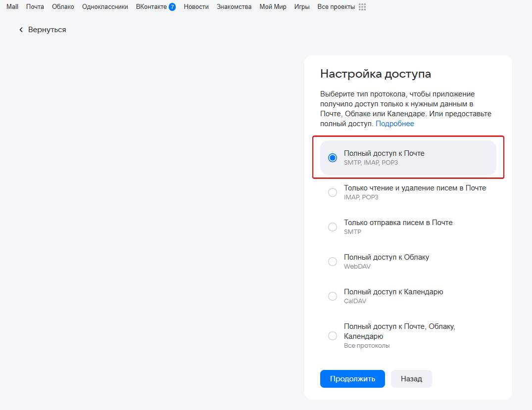Open "Мой Мир" in top navigation

[x=273, y=7]
